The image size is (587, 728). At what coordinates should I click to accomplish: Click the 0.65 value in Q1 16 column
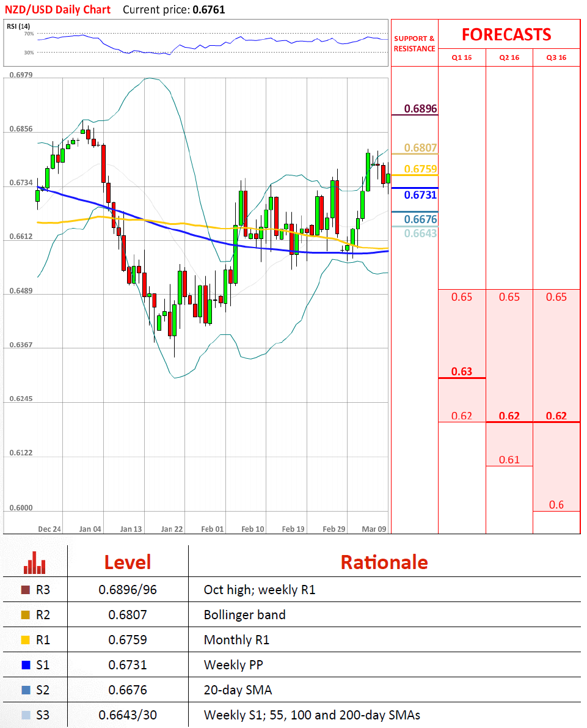click(462, 297)
